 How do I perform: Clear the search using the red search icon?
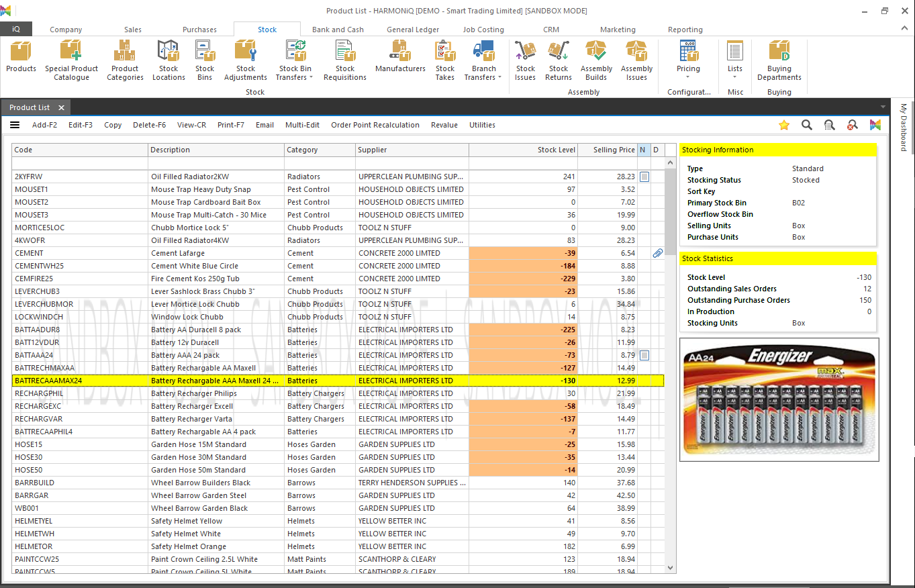(x=852, y=125)
